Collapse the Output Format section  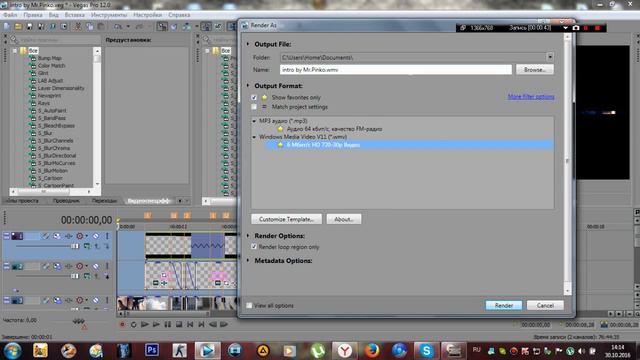248,86
